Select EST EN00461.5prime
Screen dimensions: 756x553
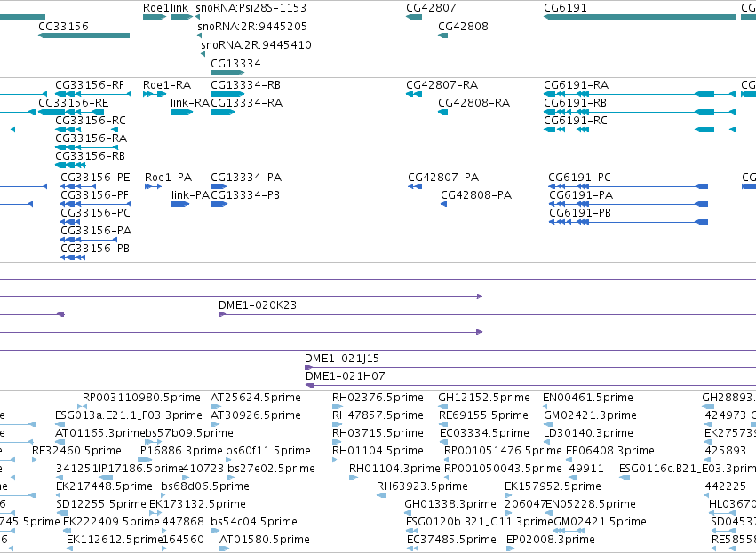[588, 398]
